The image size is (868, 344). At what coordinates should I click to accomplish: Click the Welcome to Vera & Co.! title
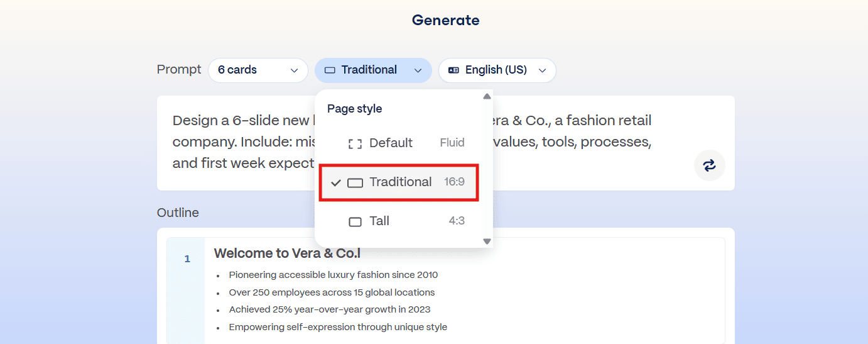pyautogui.click(x=287, y=253)
